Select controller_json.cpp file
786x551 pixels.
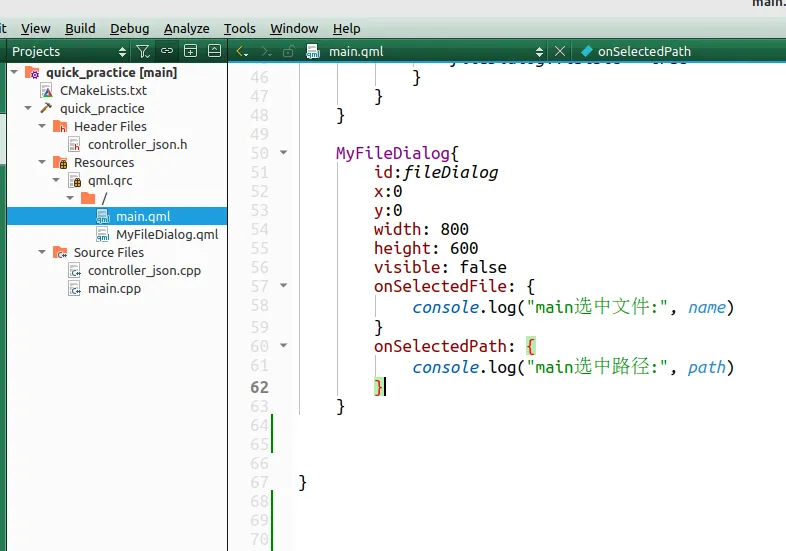[144, 271]
